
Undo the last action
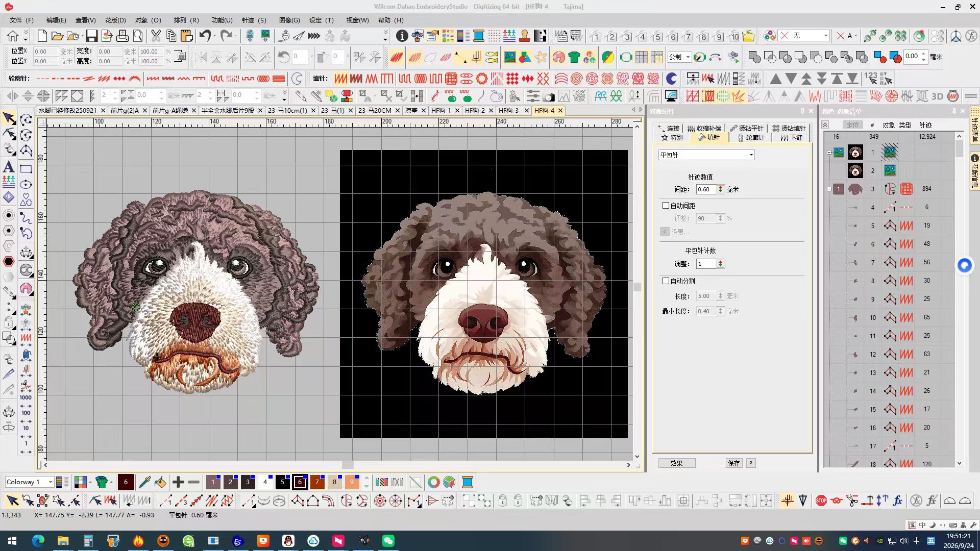pyautogui.click(x=205, y=36)
